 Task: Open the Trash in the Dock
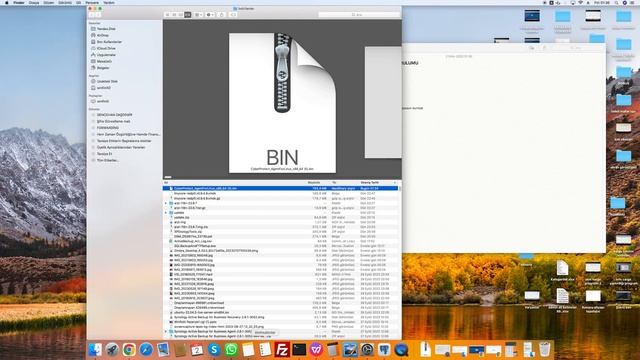(x=544, y=350)
